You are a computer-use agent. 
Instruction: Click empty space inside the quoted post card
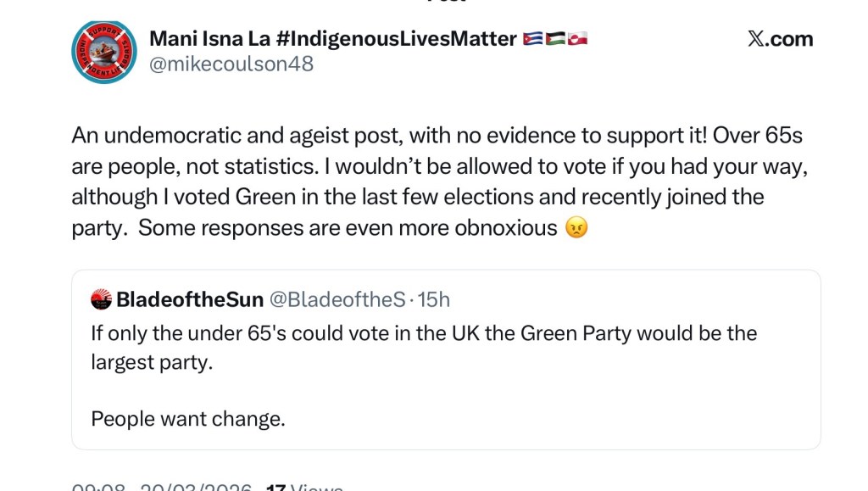click(x=593, y=407)
